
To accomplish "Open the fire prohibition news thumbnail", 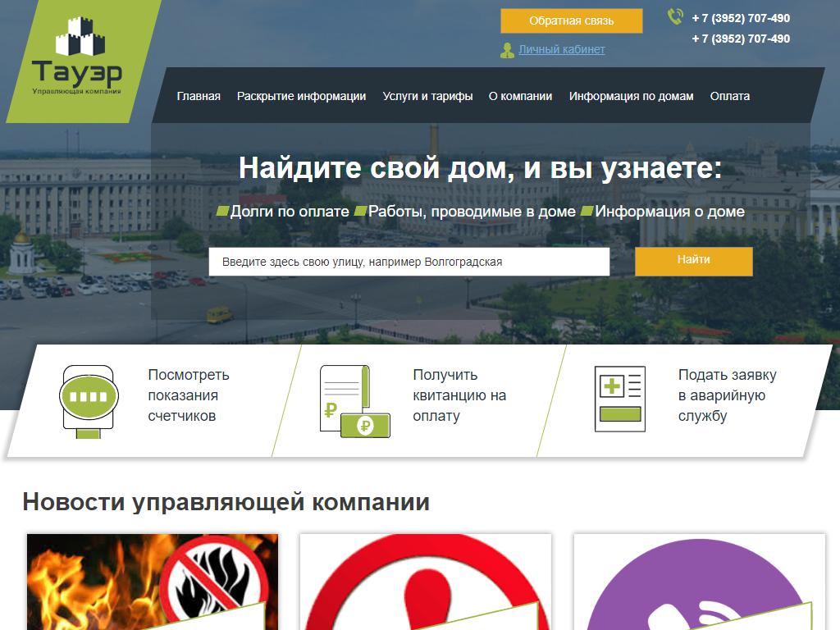I will (153, 582).
